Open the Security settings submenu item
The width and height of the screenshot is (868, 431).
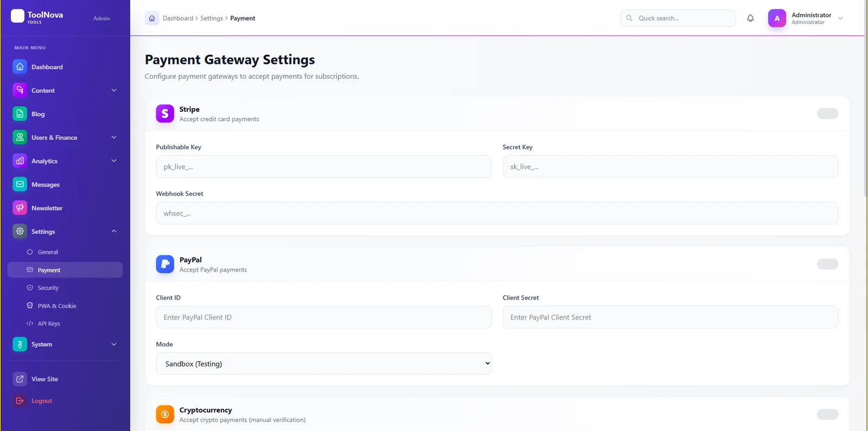[x=65, y=288]
